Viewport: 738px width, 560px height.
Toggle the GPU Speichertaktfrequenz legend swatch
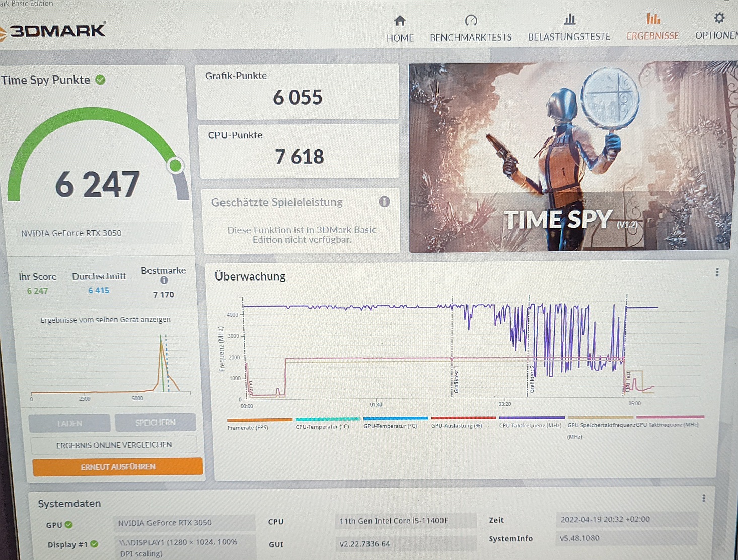tap(600, 417)
